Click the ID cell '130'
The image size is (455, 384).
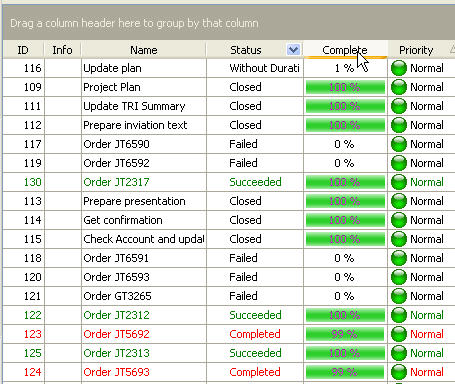tap(23, 182)
